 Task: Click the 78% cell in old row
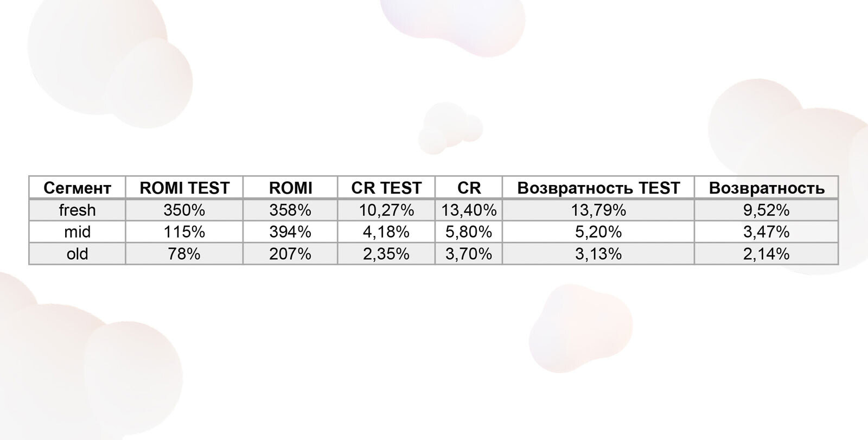pyautogui.click(x=184, y=254)
